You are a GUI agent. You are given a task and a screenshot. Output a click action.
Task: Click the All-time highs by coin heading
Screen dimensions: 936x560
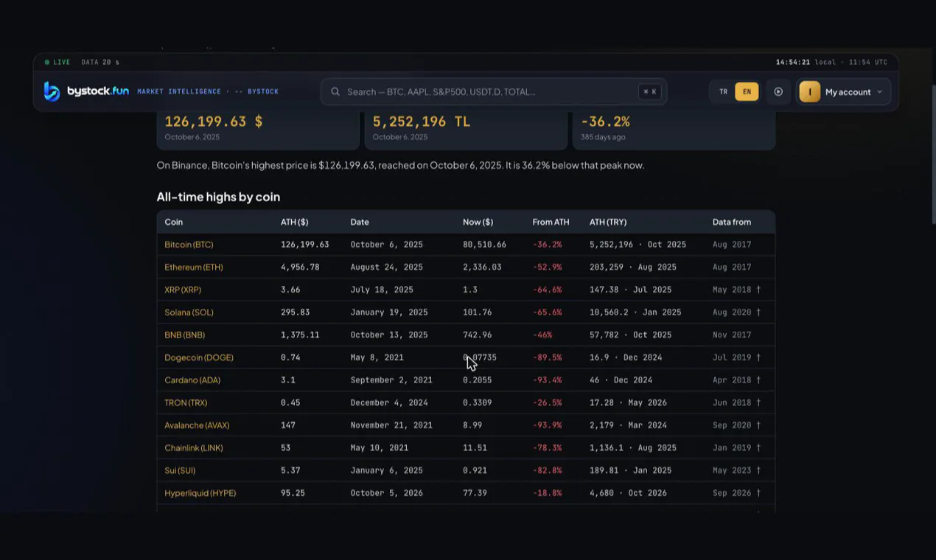[218, 197]
